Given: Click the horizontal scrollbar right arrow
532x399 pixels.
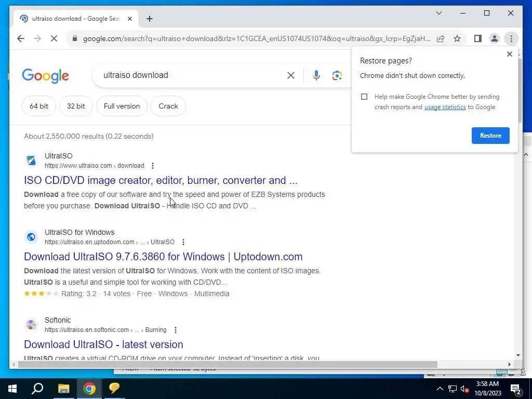Looking at the screenshot, I should pos(509,364).
